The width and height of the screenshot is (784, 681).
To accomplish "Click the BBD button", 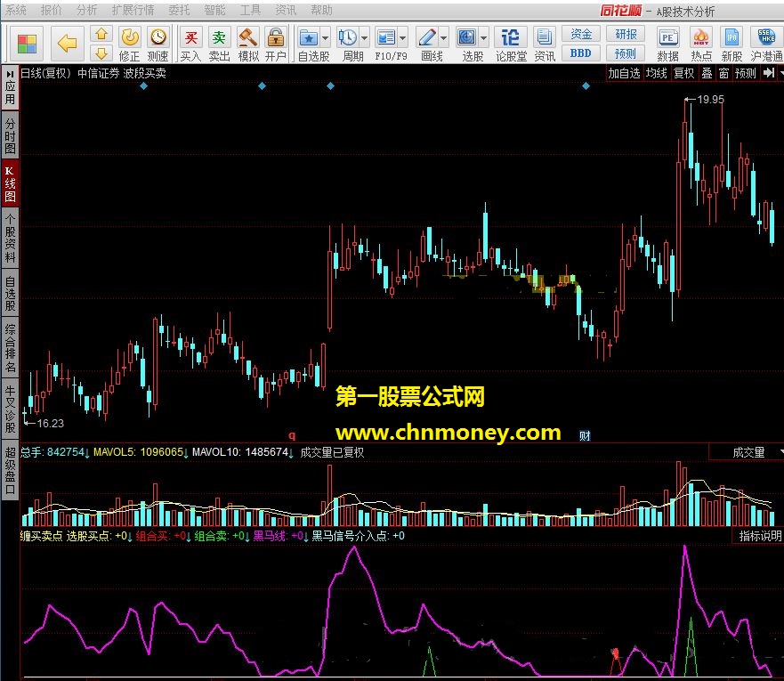I will (x=580, y=53).
